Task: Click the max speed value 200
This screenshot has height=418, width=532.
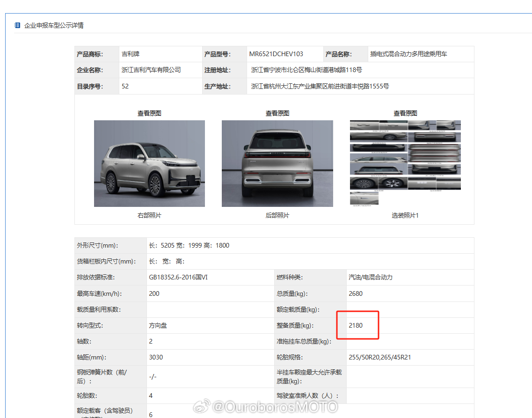Action: tap(154, 293)
